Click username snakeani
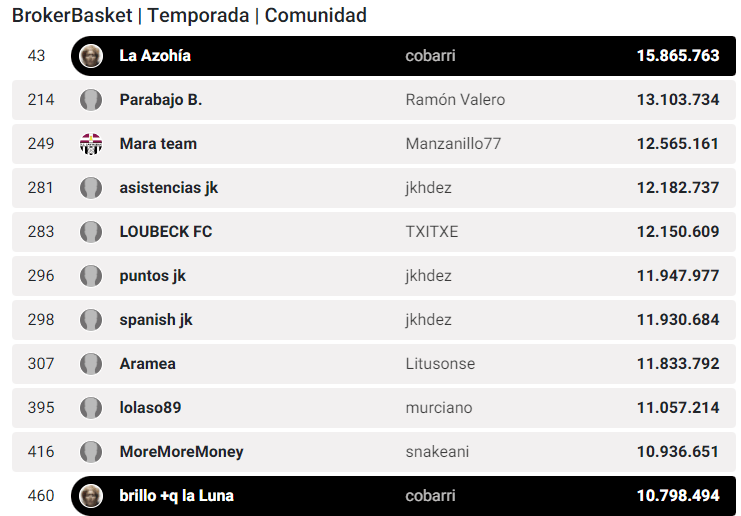741x516 pixels. [x=437, y=452]
